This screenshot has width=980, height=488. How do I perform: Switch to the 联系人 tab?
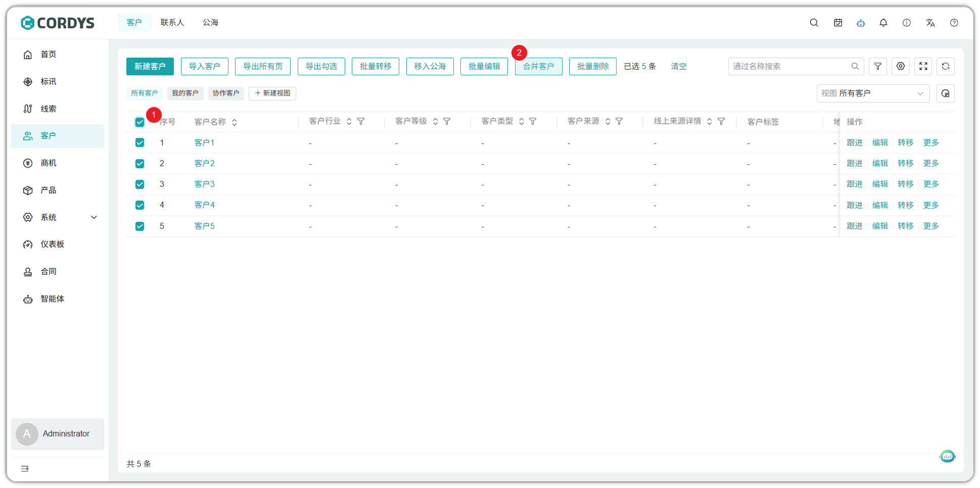(x=172, y=23)
